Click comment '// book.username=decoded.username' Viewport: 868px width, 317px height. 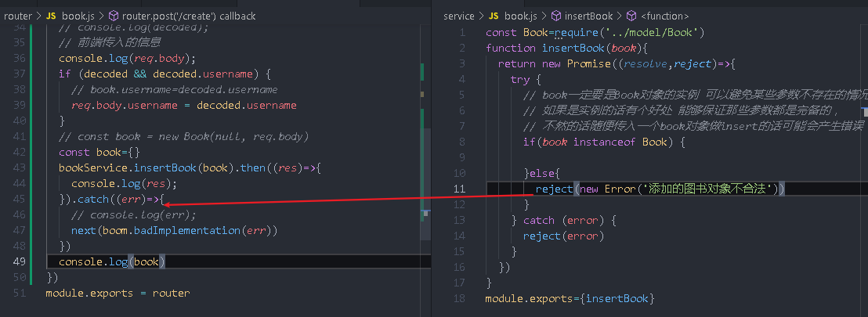pos(175,89)
